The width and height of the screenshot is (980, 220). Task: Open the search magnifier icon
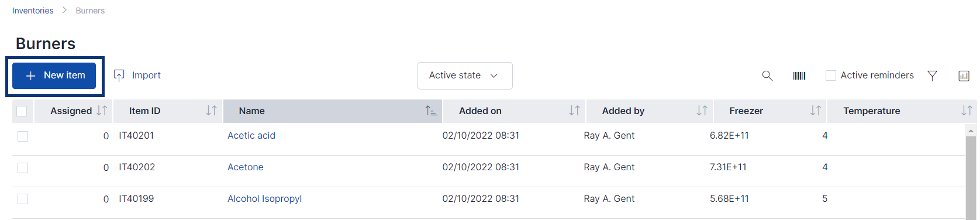pos(767,75)
